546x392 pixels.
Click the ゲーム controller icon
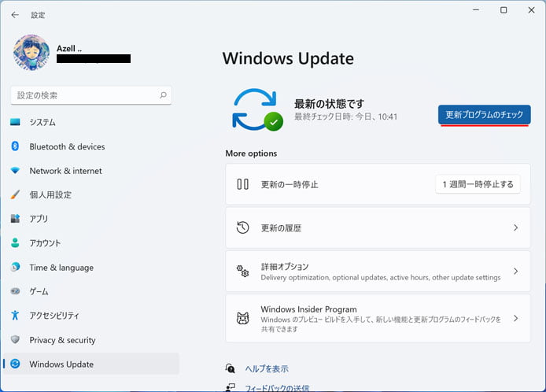coord(15,291)
